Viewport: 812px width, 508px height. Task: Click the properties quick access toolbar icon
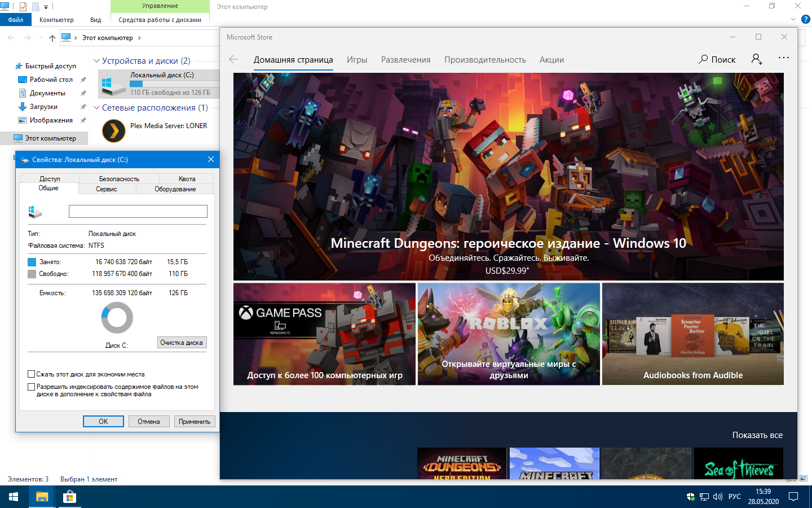point(23,7)
